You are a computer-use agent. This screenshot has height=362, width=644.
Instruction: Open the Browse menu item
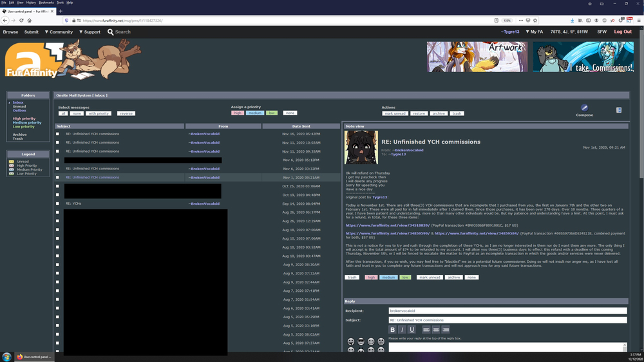point(10,32)
